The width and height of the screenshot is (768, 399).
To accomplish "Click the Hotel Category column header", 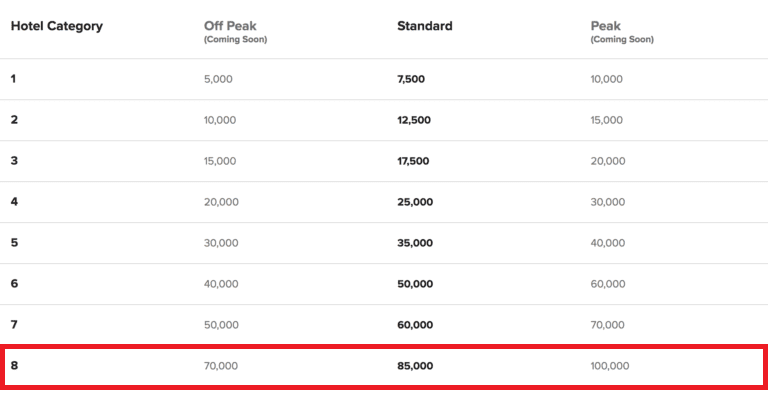I will click(57, 26).
